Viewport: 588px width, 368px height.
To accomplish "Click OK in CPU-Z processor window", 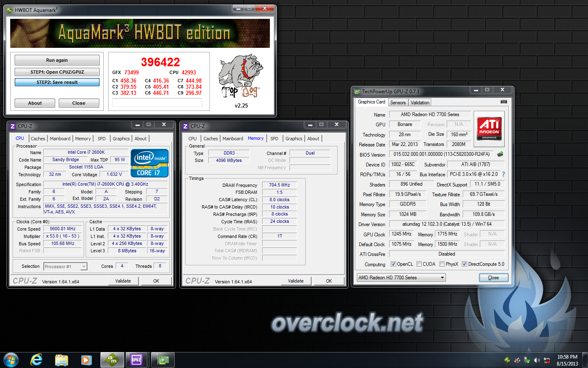I will click(x=156, y=281).
